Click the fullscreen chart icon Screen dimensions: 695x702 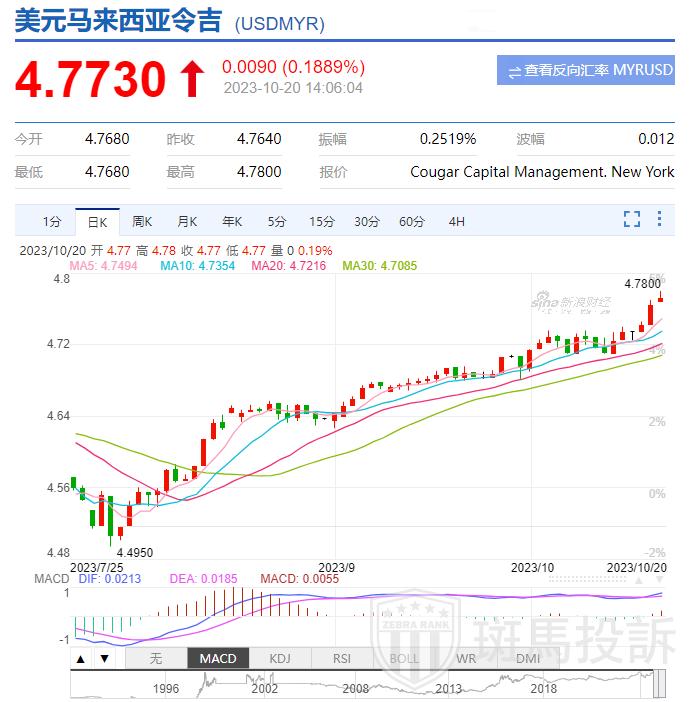coord(631,219)
